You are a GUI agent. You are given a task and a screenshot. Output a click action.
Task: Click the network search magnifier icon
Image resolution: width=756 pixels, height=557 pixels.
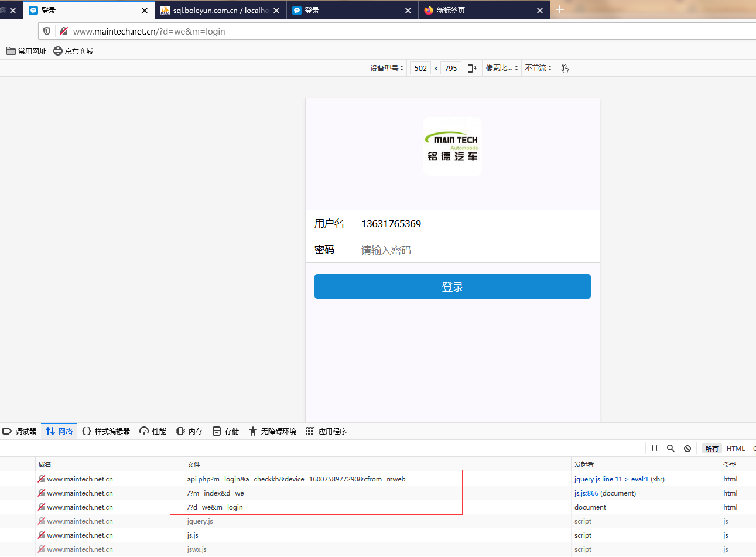click(671, 448)
